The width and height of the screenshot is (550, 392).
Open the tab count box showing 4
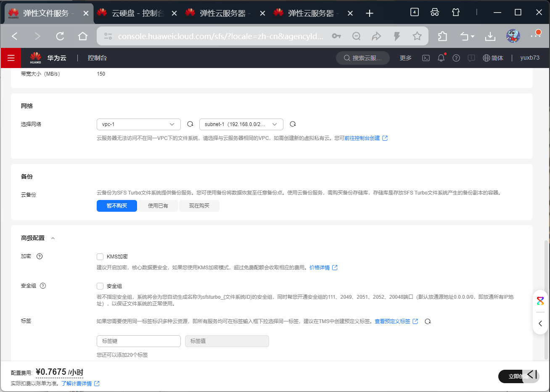tap(415, 12)
